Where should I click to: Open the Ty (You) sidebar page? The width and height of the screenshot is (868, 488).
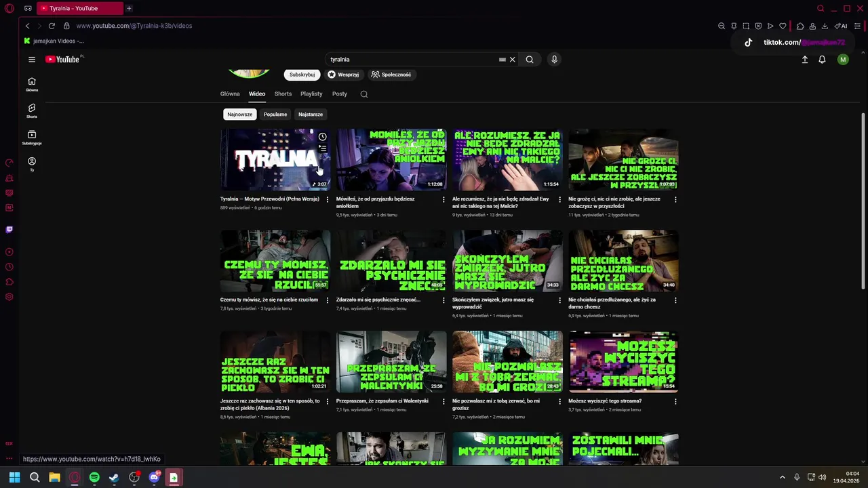[x=32, y=164]
